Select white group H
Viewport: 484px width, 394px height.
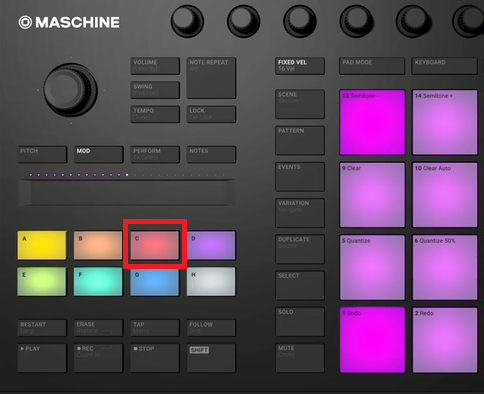(x=211, y=281)
